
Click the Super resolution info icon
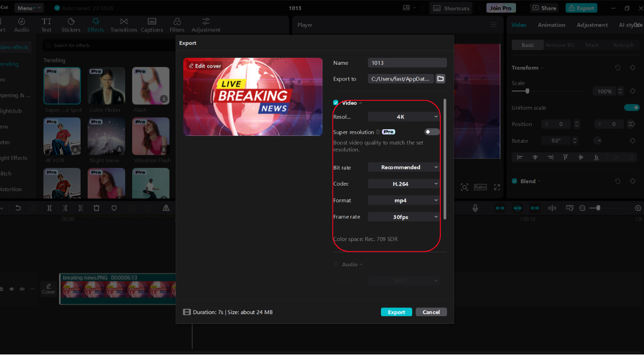click(x=378, y=132)
